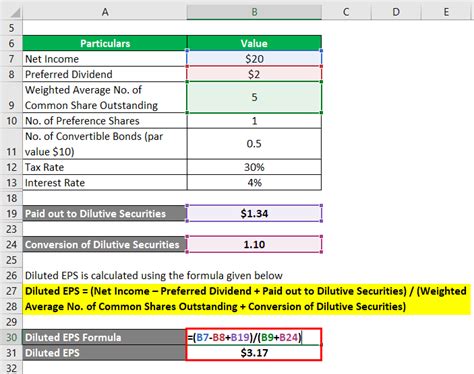Select the $1.34 value cell
This screenshot has height=374, width=474.
click(x=254, y=213)
